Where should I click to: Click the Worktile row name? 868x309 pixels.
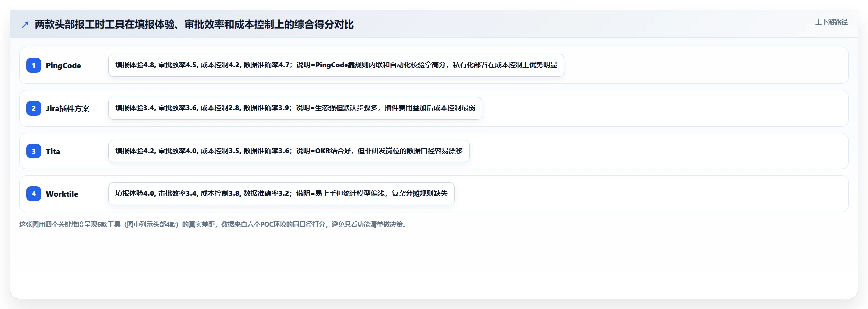tap(62, 194)
